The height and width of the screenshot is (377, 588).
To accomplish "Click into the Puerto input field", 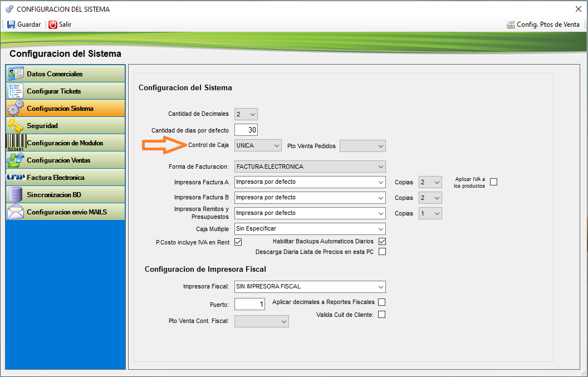I will coord(249,305).
